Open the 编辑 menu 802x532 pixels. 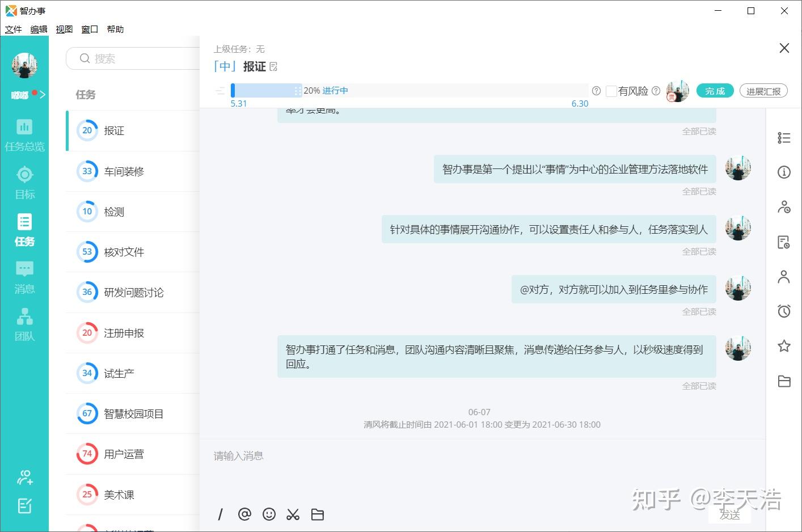click(x=39, y=29)
